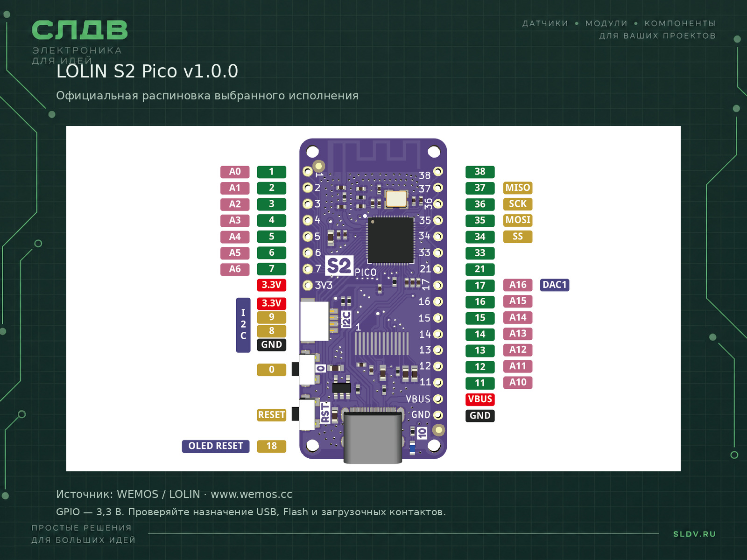Click the GPIO 3,3 В note line

(x=251, y=512)
